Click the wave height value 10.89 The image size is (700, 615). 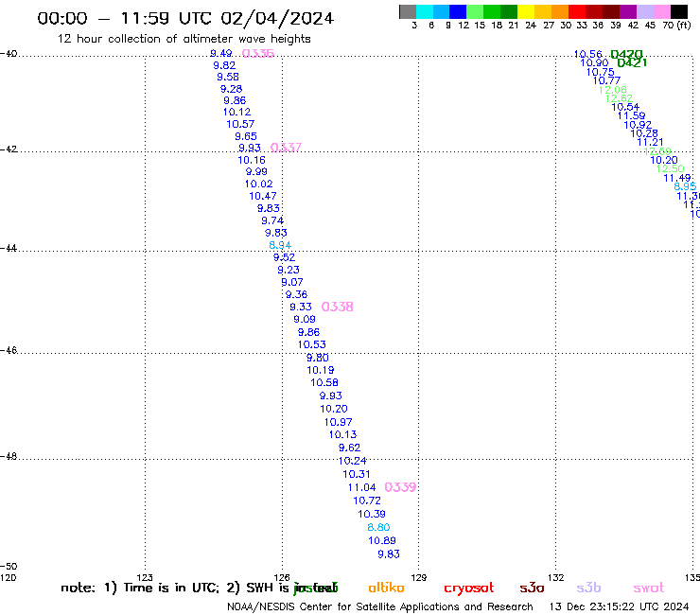pos(382,540)
